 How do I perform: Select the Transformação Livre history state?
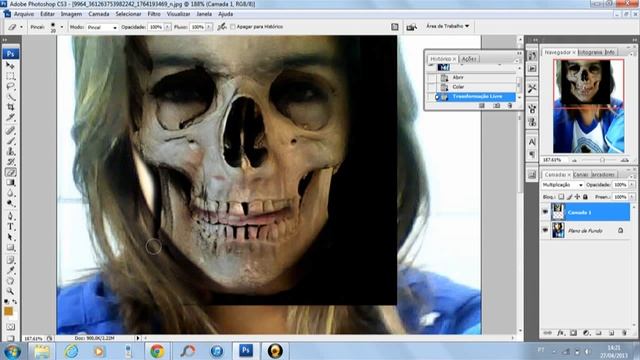coord(476,97)
